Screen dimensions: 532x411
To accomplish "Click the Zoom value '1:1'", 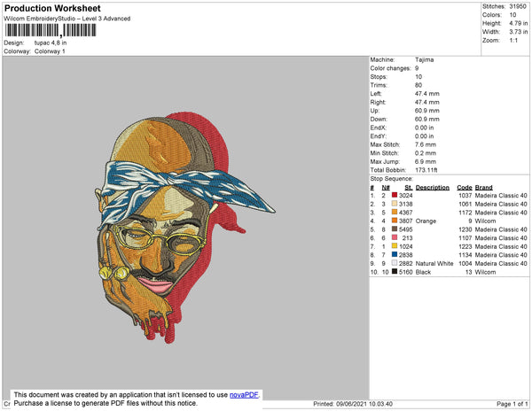I will 513,41.
